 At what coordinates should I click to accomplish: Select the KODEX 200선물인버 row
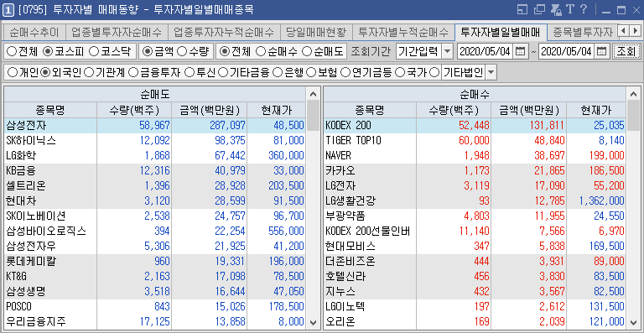coord(475,231)
